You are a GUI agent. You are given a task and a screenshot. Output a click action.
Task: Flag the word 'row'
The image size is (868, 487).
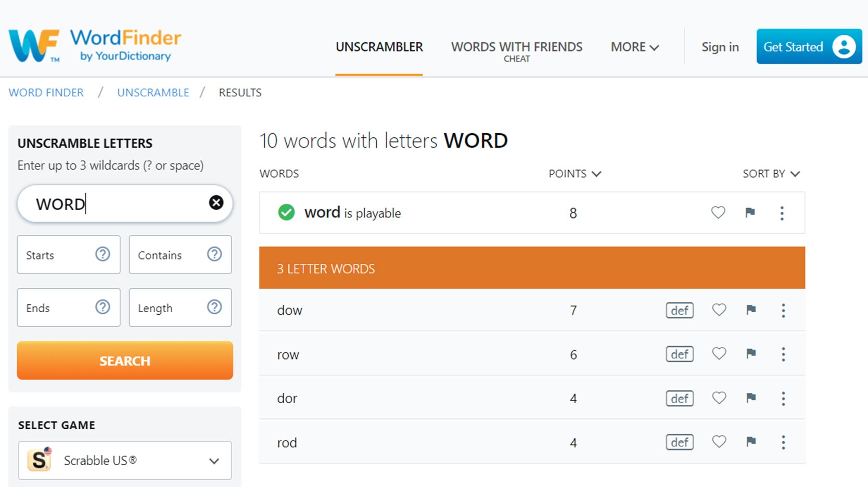[x=751, y=354]
